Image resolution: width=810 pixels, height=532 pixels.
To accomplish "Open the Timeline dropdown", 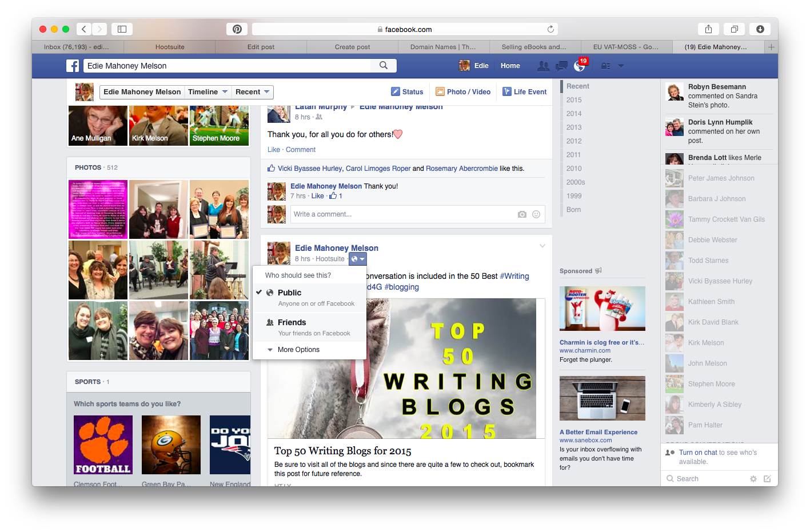I will tap(208, 92).
